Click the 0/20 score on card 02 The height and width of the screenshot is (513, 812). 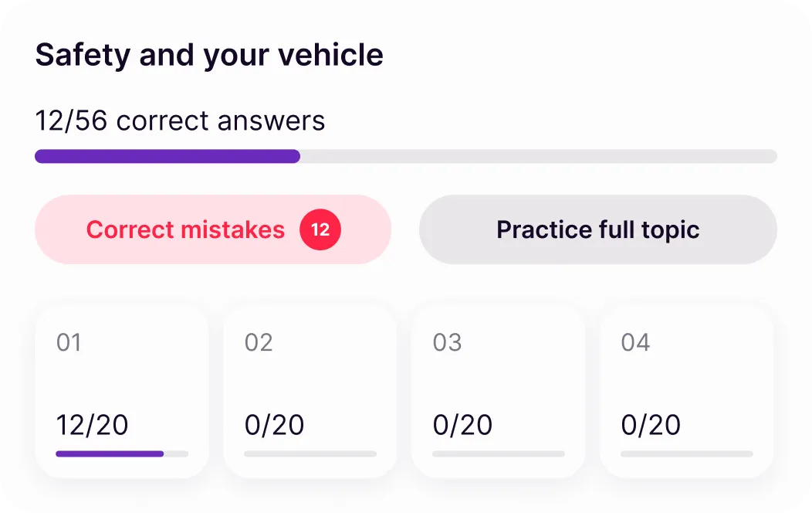[274, 425]
